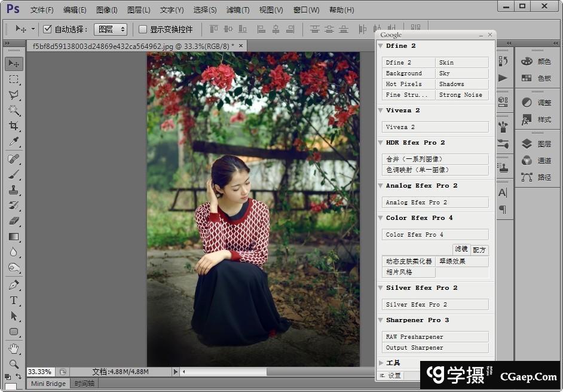
Task: Click the zoom percentage field 33.33%
Action: [40, 372]
